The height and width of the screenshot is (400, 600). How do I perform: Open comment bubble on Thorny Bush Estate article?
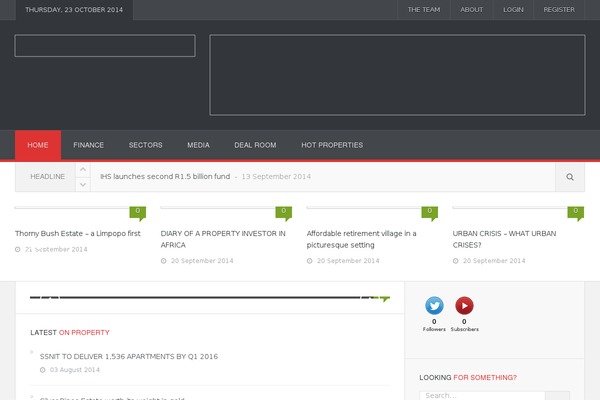138,213
